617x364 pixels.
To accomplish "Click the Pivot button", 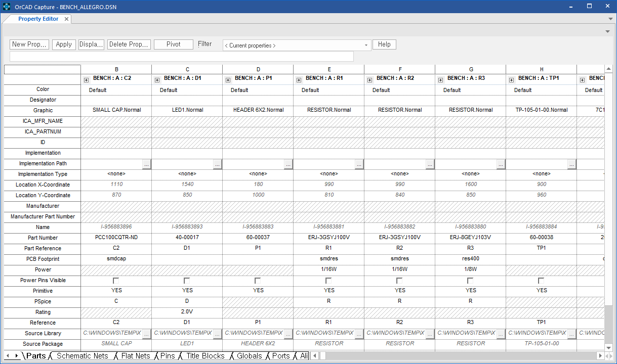I will click(174, 44).
